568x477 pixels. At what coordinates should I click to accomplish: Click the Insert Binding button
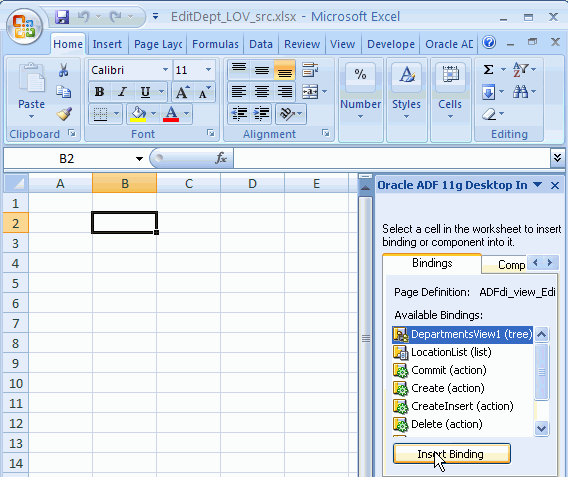click(x=452, y=454)
